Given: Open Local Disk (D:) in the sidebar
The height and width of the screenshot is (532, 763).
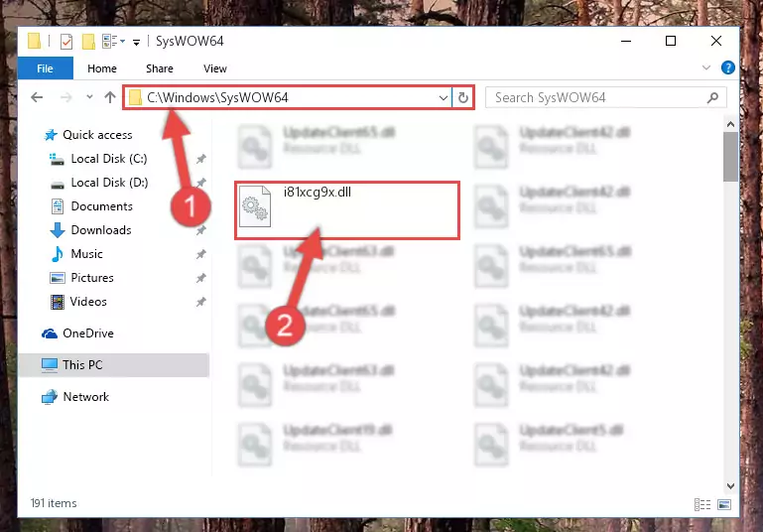Looking at the screenshot, I should [x=109, y=183].
